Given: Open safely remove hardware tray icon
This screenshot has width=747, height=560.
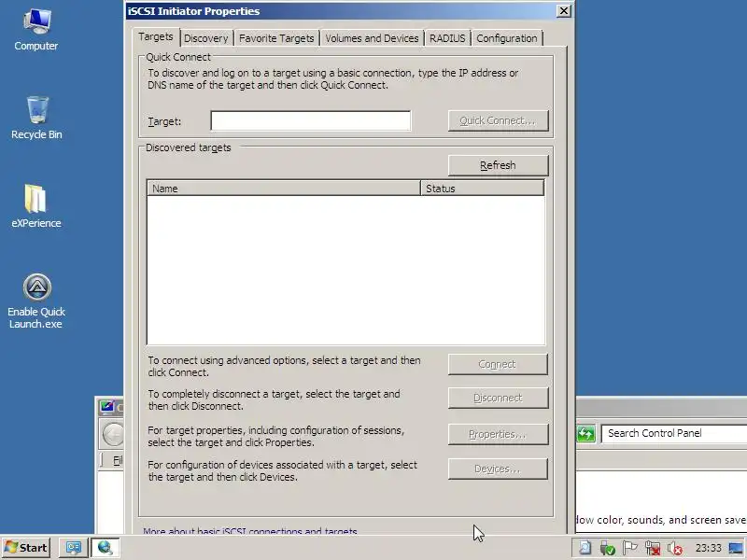Looking at the screenshot, I should click(608, 548).
